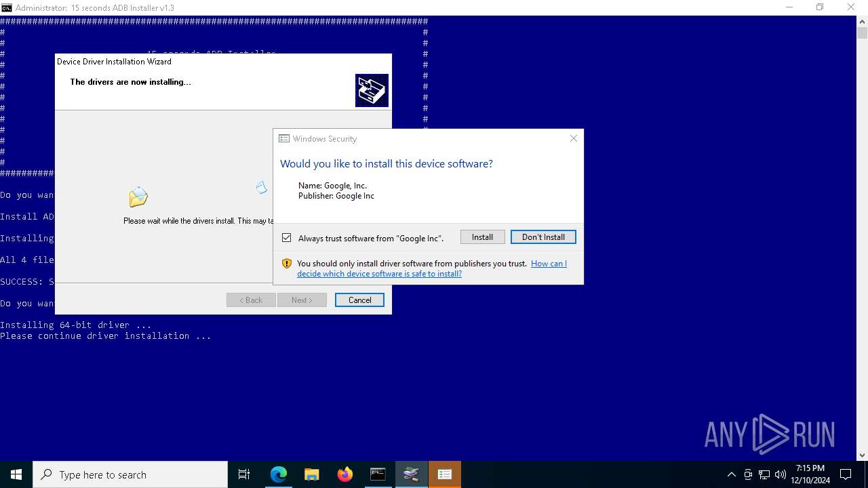Minimize the ADB Installer console window

(789, 7)
